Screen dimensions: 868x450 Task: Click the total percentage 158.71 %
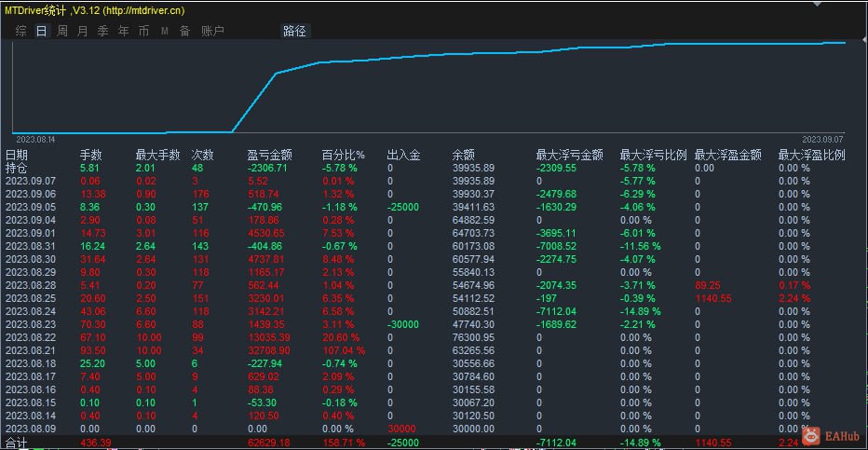[344, 443]
